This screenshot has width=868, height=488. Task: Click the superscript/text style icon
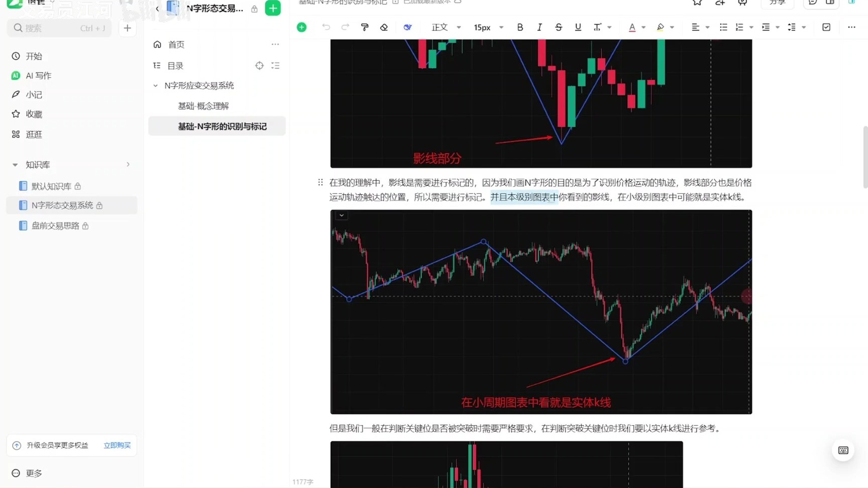click(x=597, y=27)
